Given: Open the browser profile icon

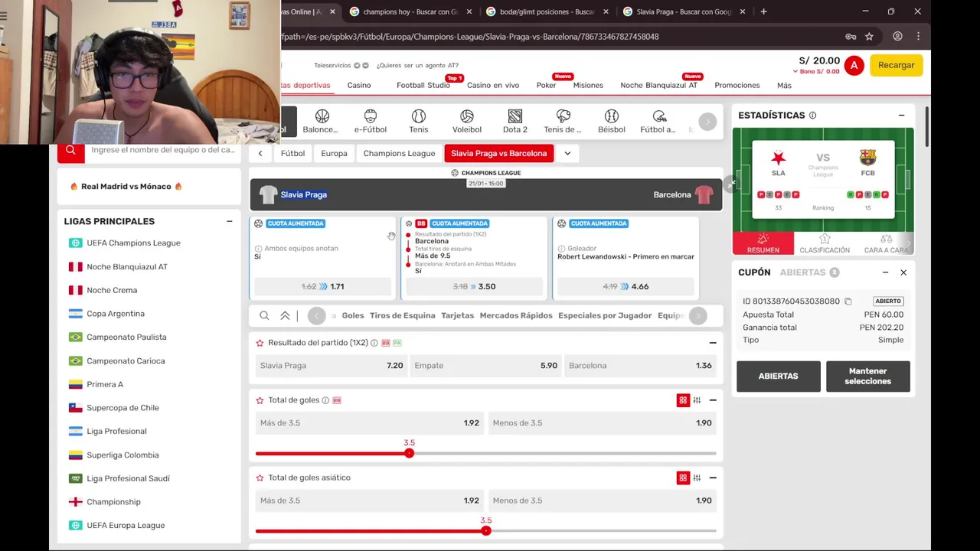Looking at the screenshot, I should [x=897, y=36].
